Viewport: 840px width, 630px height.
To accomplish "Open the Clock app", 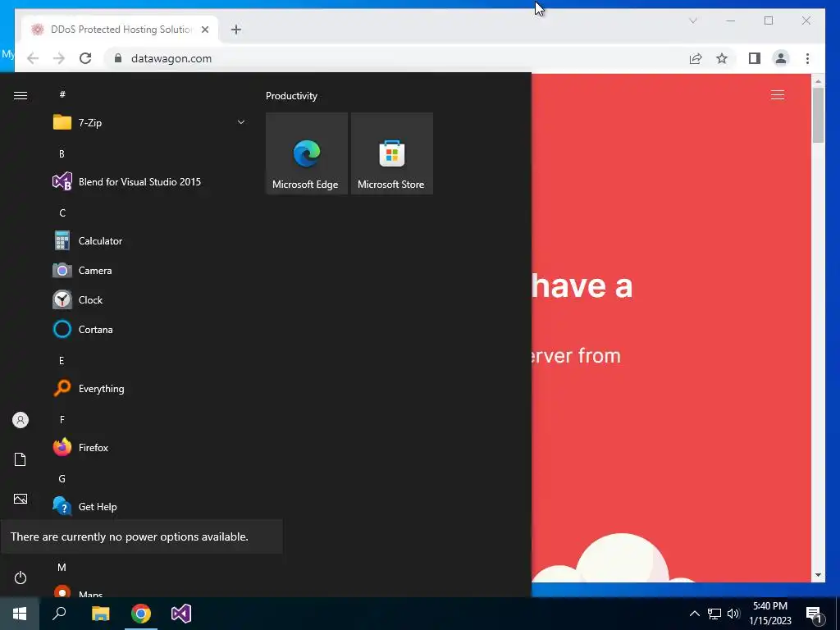I will click(x=149, y=300).
